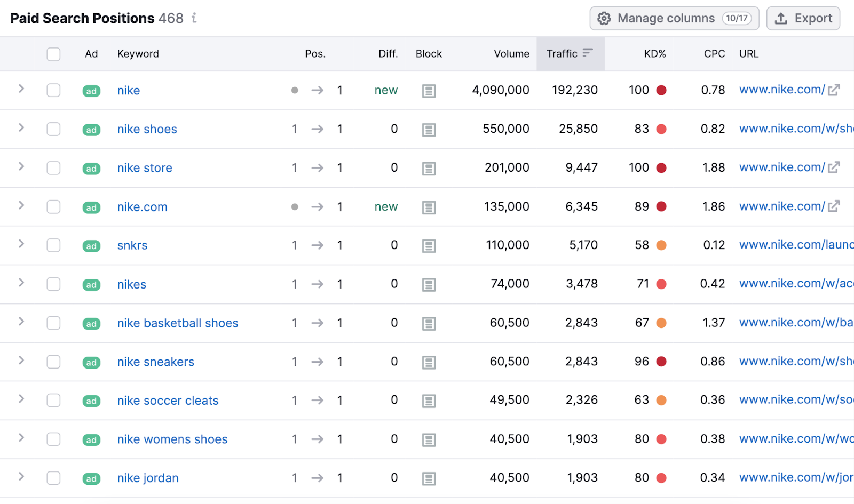854x504 pixels.
Task: Check the nike shoes row checkbox
Action: pyautogui.click(x=53, y=129)
